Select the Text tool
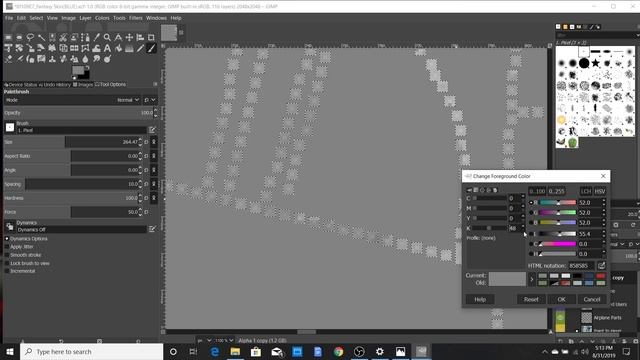Screen dimensions: 640x360 [x=107, y=48]
